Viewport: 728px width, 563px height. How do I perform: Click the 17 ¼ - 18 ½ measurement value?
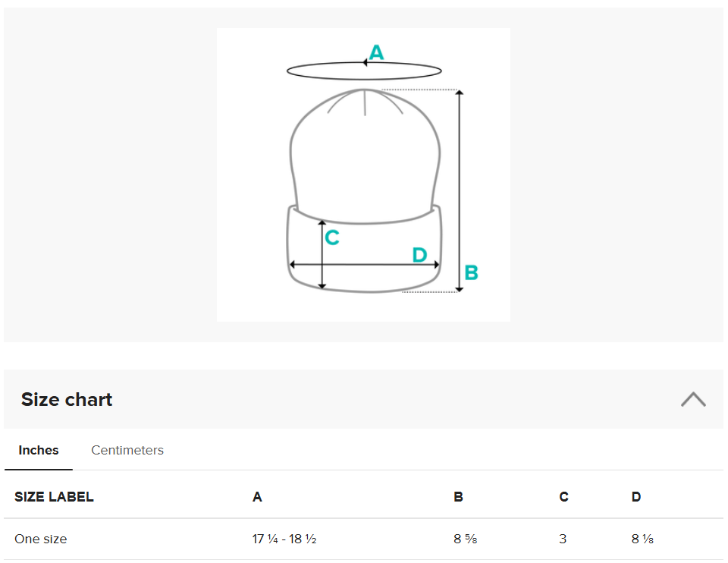tap(284, 539)
